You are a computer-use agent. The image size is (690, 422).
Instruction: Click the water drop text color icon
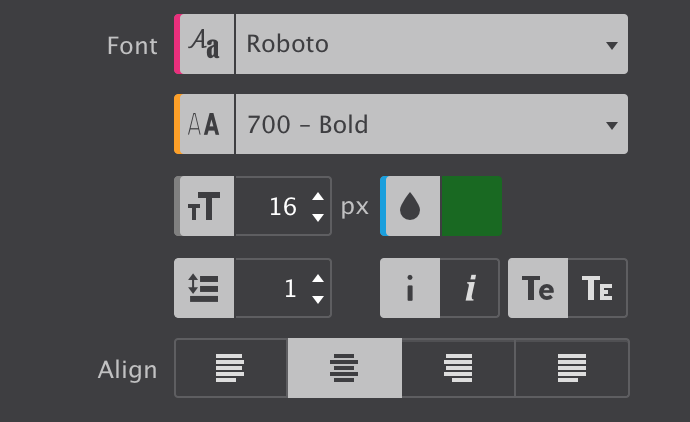411,206
